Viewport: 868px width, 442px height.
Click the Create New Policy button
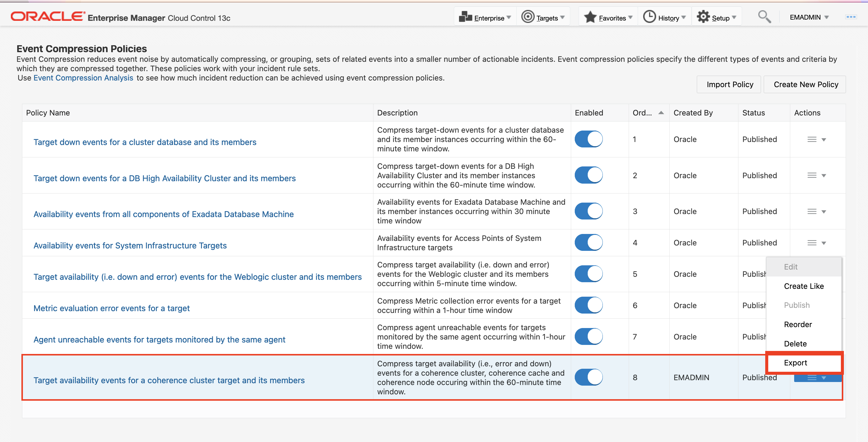[806, 85]
